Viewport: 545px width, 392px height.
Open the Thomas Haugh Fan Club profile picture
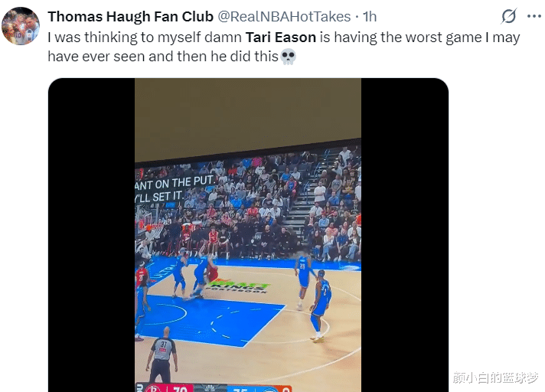point(21,26)
